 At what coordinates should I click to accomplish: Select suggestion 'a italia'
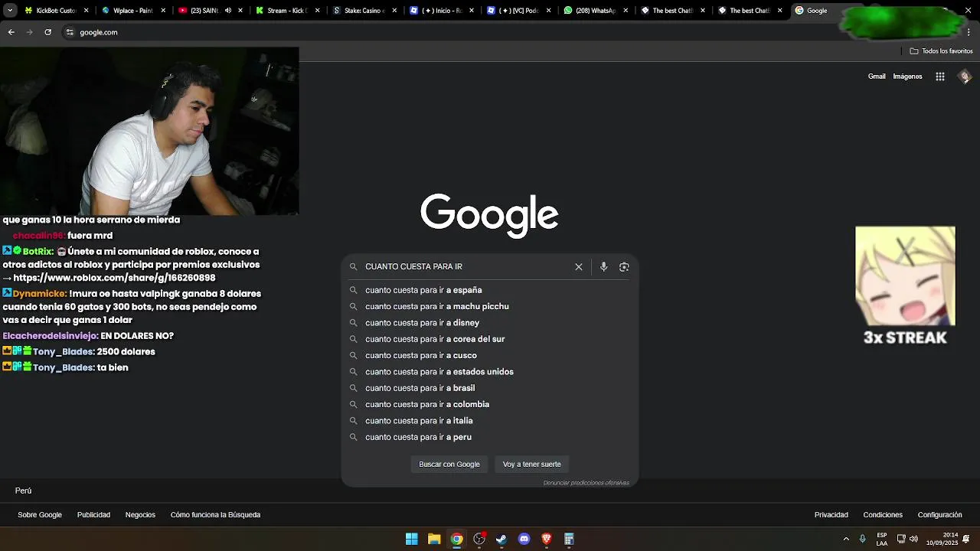(x=490, y=421)
